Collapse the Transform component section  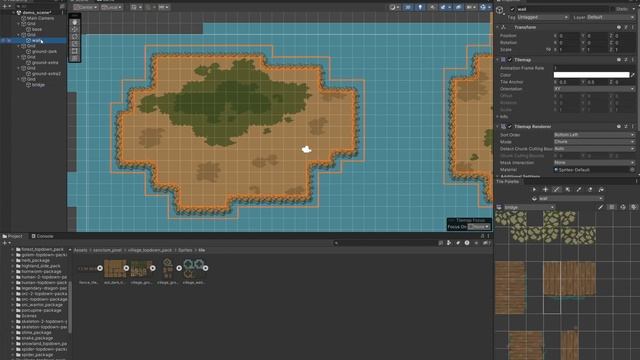click(x=498, y=27)
